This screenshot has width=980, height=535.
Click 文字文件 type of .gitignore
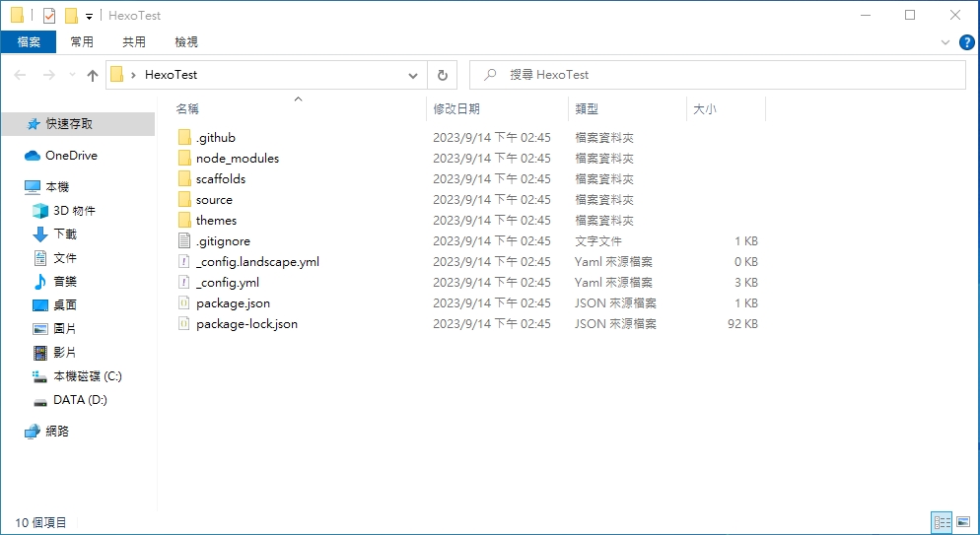(x=598, y=241)
